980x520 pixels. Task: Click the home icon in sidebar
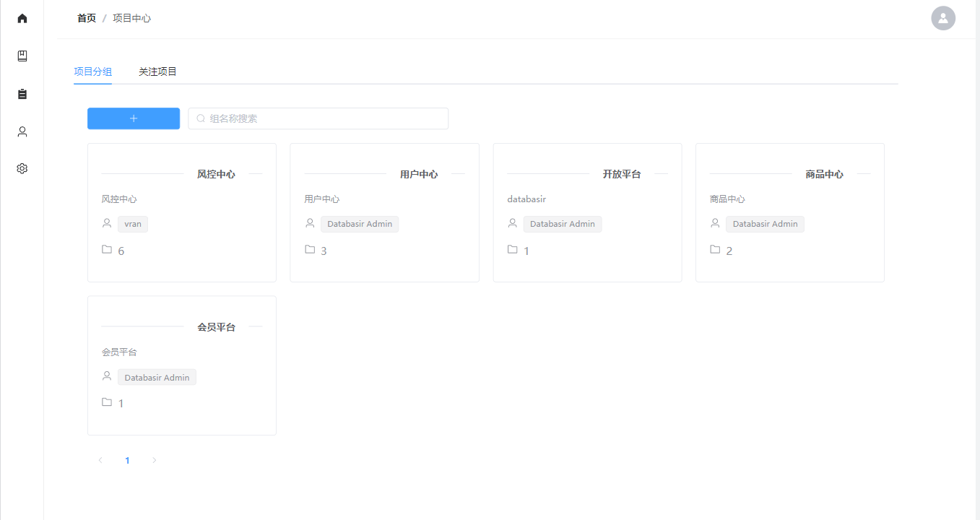pos(22,18)
